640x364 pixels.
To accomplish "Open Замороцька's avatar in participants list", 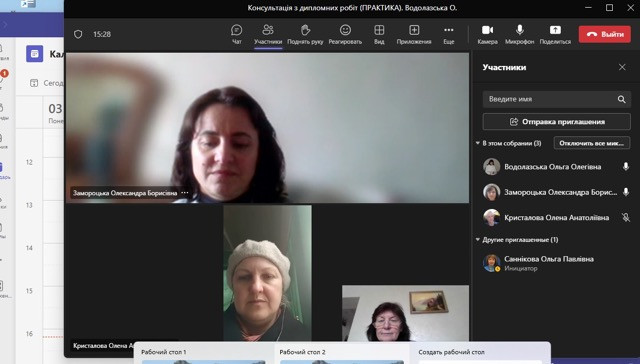I will (491, 192).
